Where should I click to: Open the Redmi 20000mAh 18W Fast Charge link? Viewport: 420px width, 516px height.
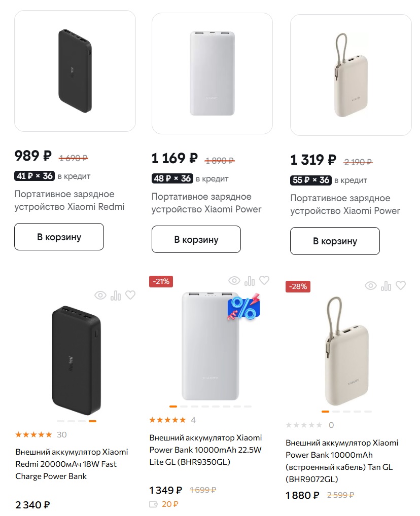coord(72,464)
